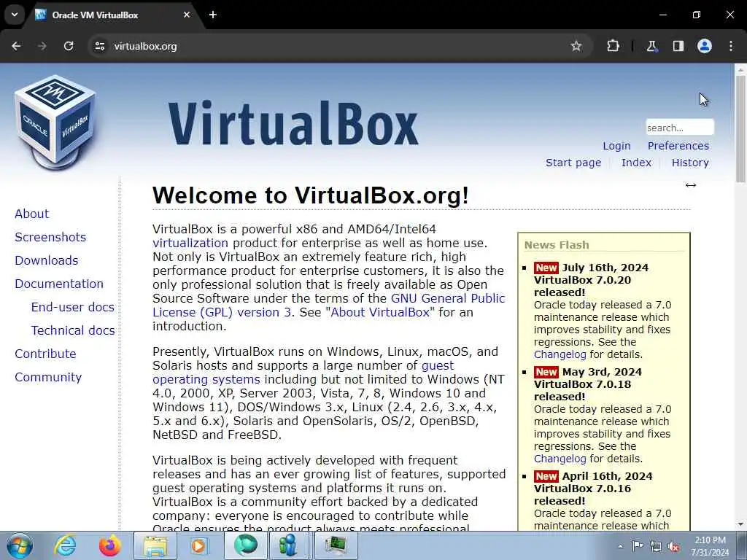Open the About VirtualBox inline link

pyautogui.click(x=380, y=312)
